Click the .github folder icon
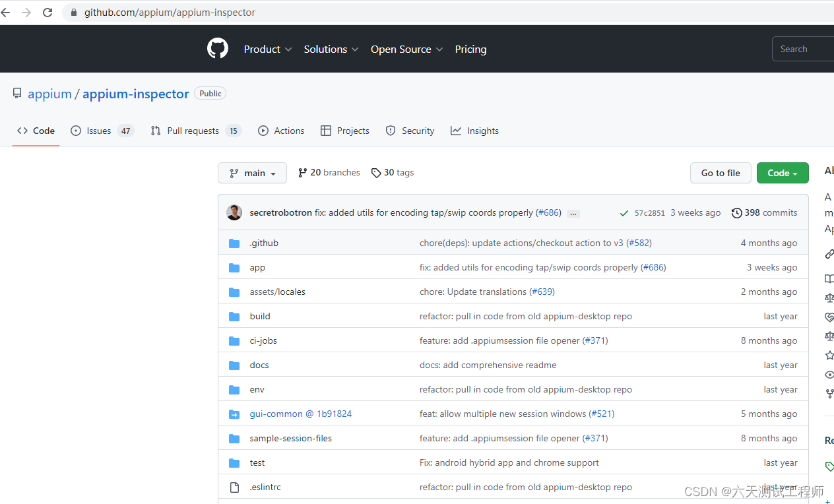Screen dimensions: 834x504 234,243
